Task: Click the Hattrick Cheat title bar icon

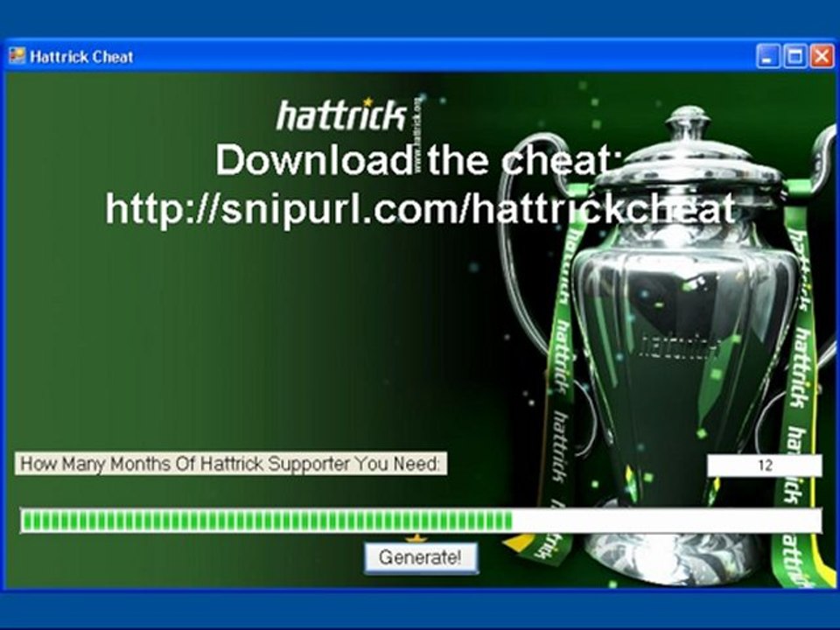Action: point(17,56)
